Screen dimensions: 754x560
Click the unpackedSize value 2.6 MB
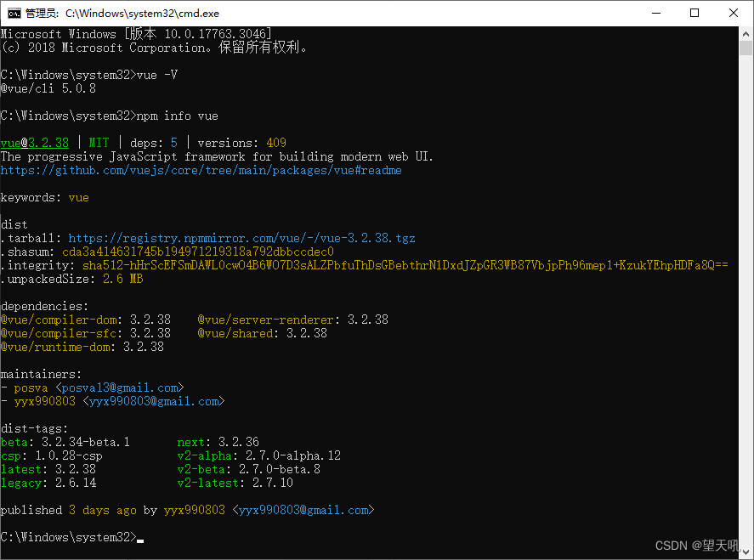coord(123,279)
